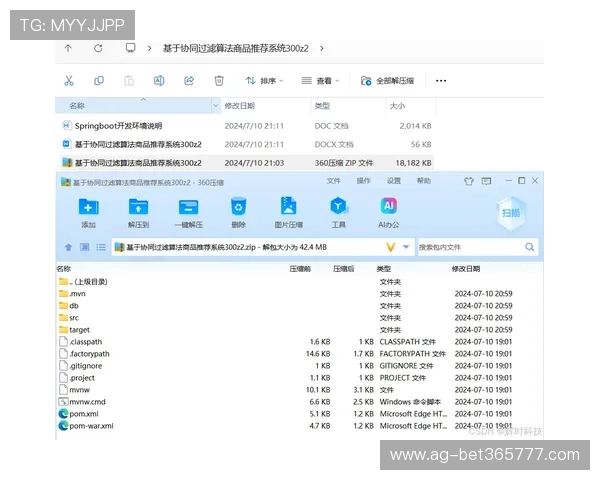The image size is (600, 480).
Task: Select the pom.xml file
Action: (78, 414)
